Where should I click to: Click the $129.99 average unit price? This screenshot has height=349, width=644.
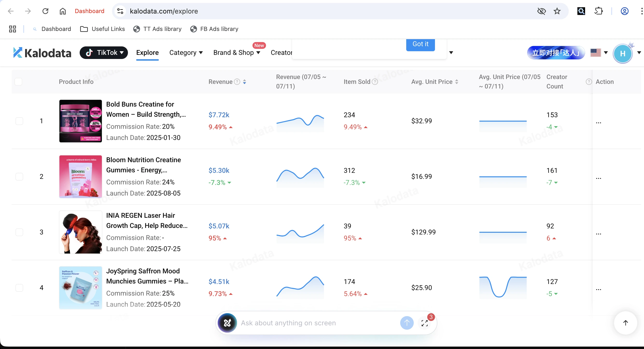(423, 232)
